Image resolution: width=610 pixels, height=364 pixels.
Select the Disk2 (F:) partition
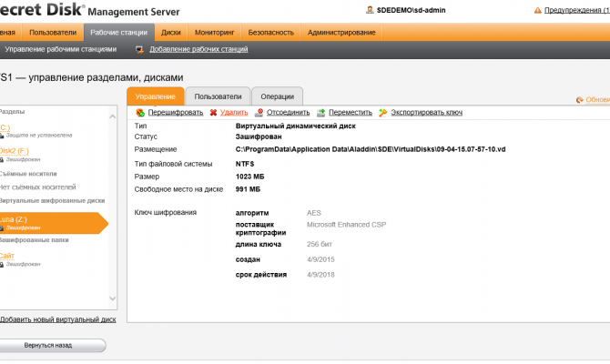[x=14, y=151]
